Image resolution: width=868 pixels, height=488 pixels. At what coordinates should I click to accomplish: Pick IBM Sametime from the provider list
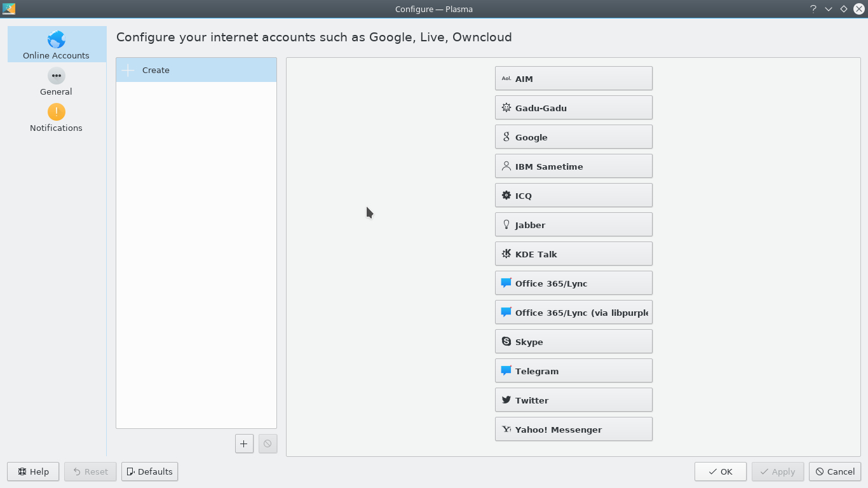click(x=574, y=166)
